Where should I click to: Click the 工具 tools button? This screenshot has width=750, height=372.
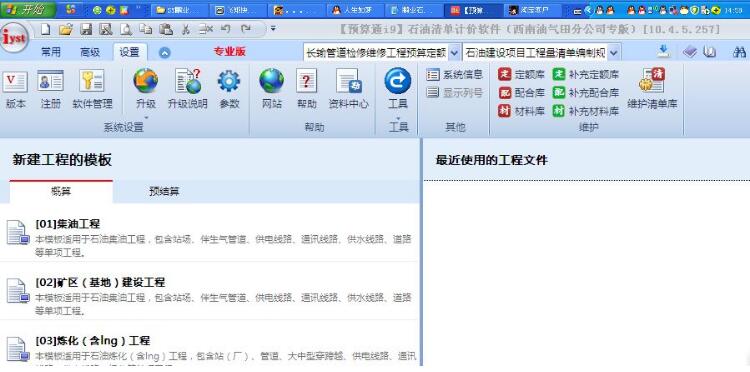(x=397, y=88)
